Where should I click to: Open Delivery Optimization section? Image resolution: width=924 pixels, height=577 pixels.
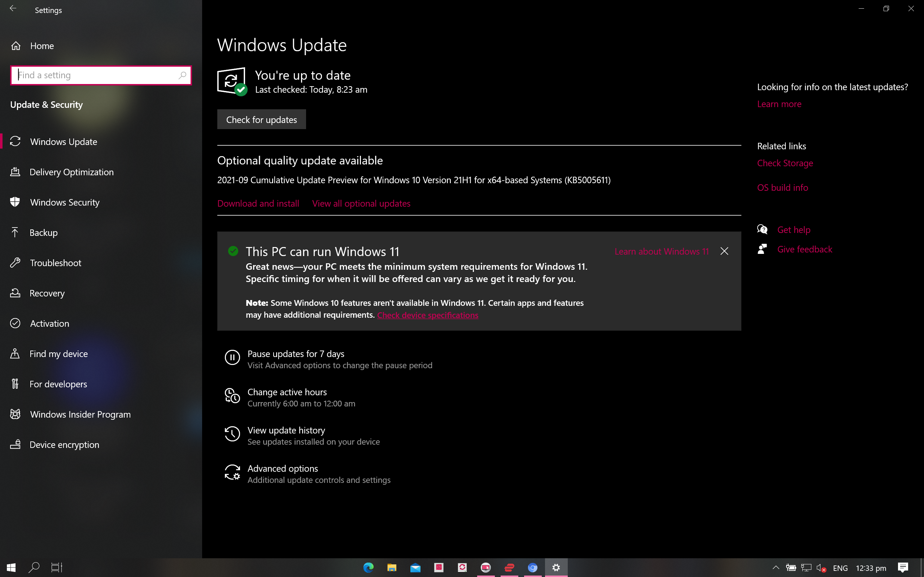71,172
